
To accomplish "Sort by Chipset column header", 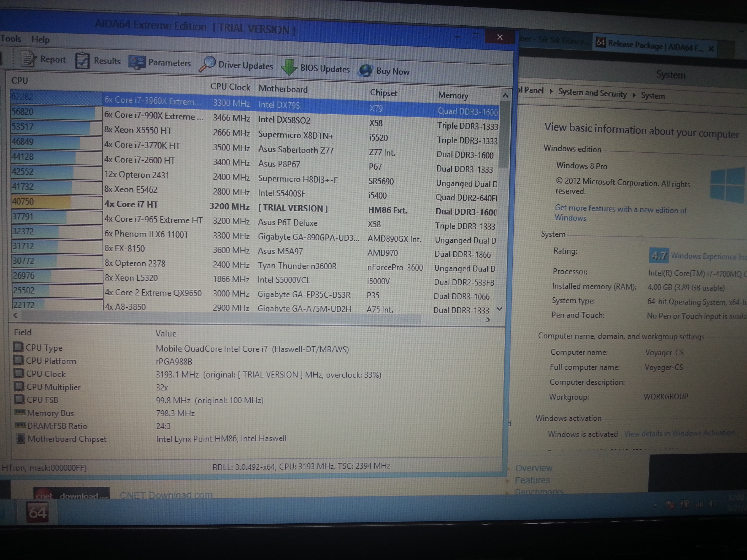I will (384, 93).
